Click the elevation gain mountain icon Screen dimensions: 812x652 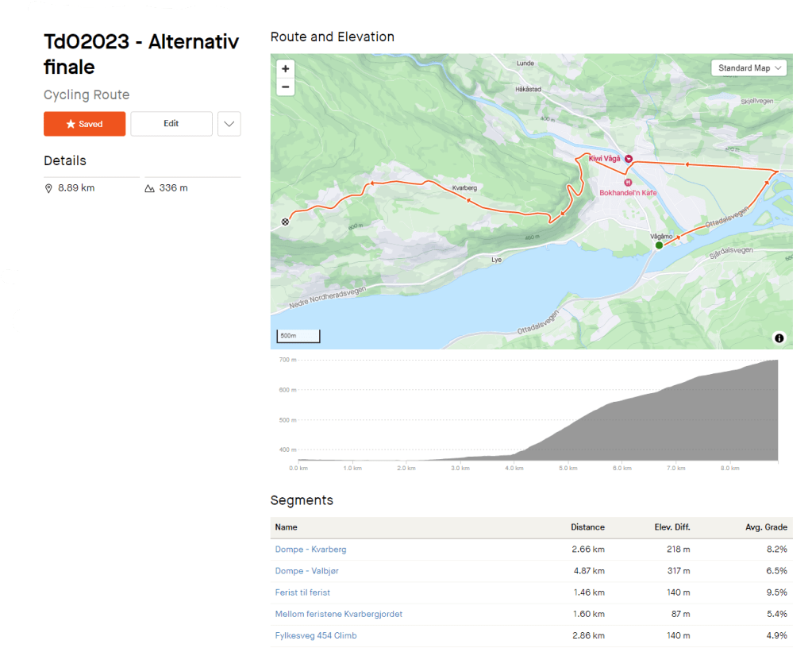click(149, 188)
